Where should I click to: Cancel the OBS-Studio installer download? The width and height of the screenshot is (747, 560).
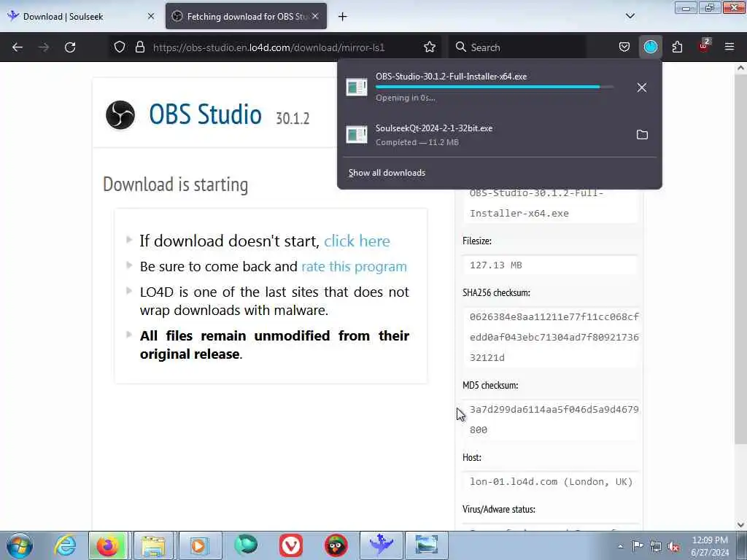[x=642, y=87]
